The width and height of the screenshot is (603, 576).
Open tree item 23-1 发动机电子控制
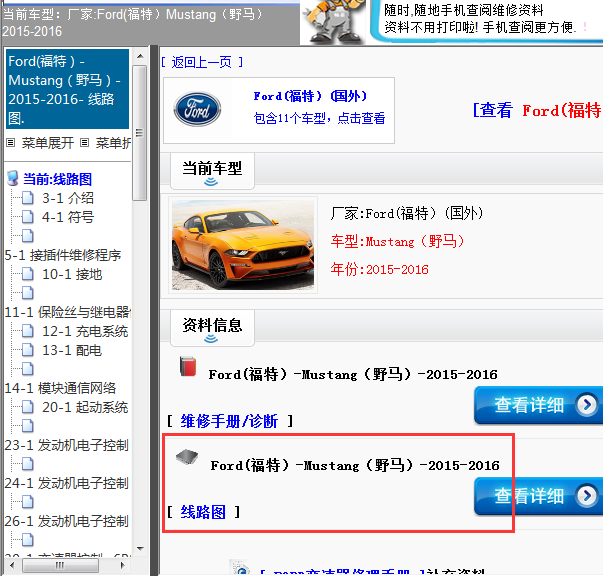point(67,445)
